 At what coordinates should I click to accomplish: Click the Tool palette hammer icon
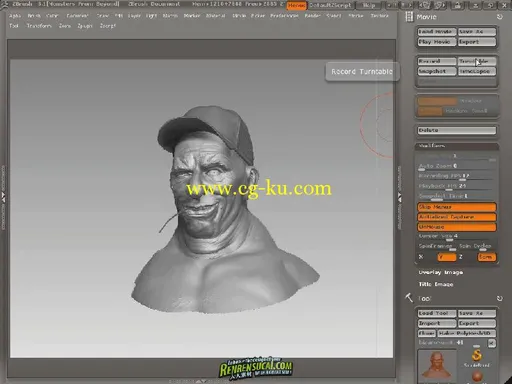pos(409,298)
